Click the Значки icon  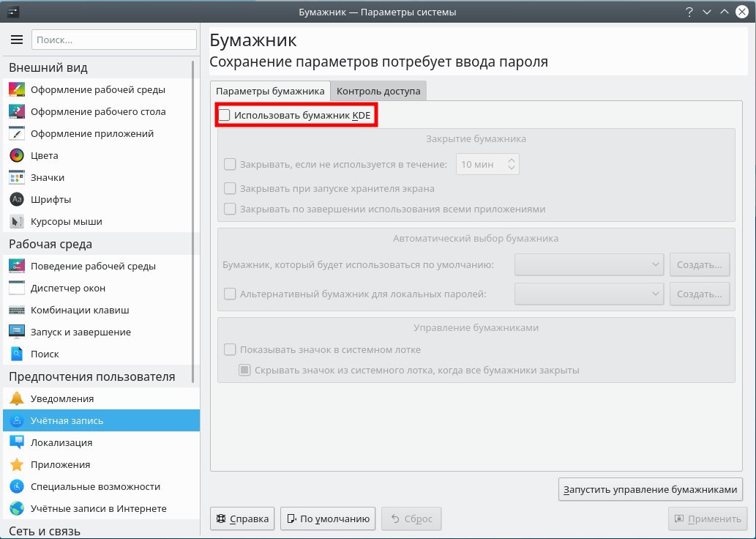(x=17, y=177)
